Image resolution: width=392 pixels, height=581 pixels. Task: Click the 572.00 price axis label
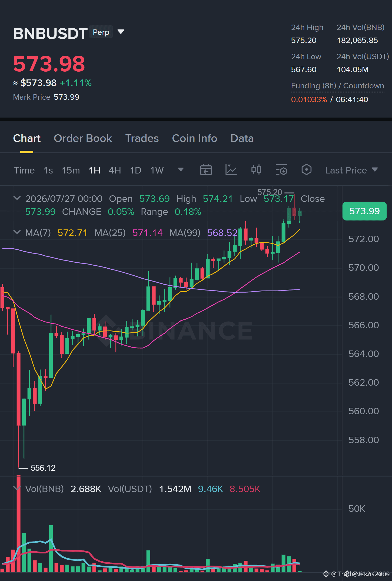[x=364, y=239]
